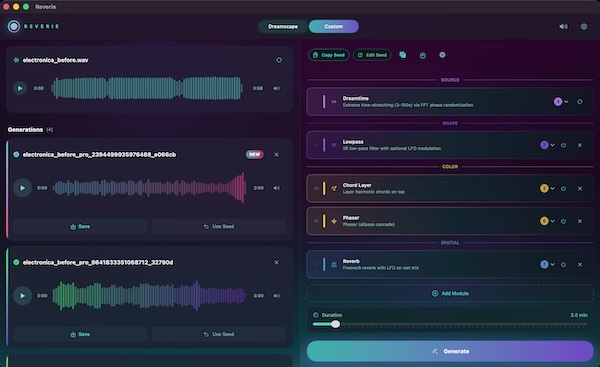
Task: Click the Chord Layer module icon
Action: coord(334,188)
